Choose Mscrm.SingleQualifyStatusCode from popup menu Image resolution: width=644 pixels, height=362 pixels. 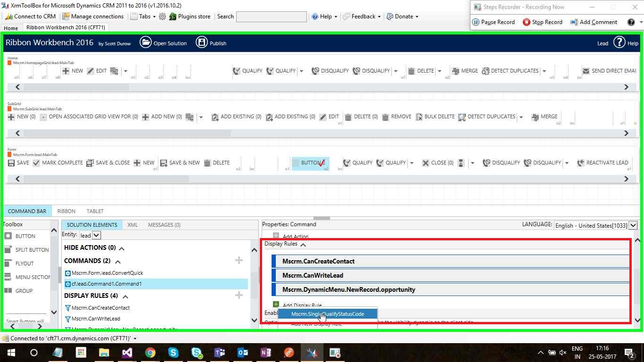(x=328, y=314)
